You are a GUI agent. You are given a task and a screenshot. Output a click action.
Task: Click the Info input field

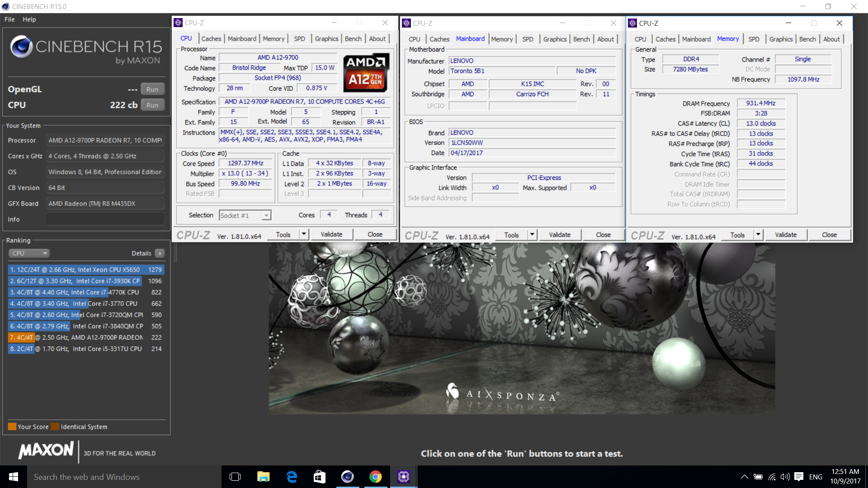click(105, 219)
